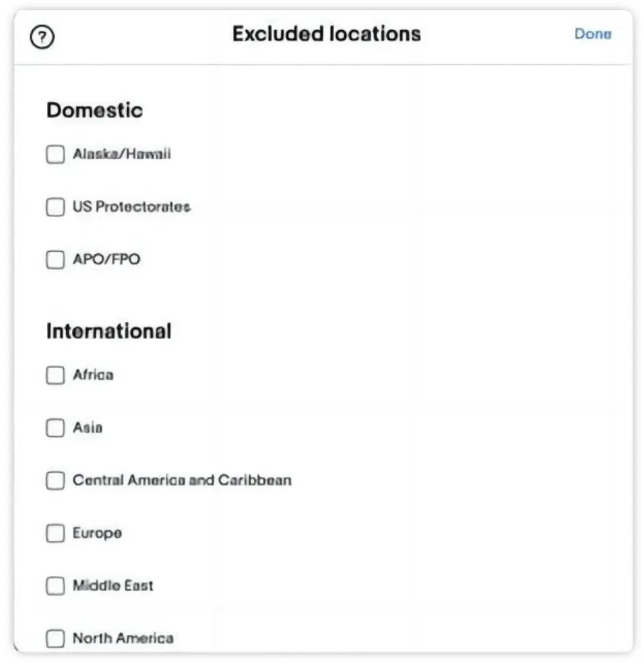Exclude Europe using its checkbox
Screen dimensions: 644x663
tap(55, 533)
